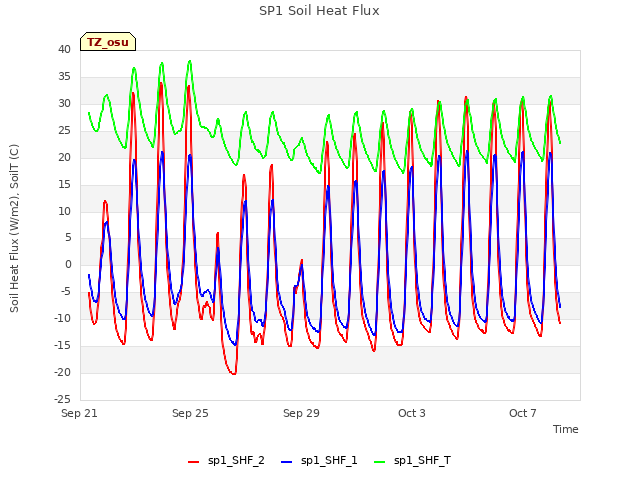Click the 40 y-axis tick label
Viewport: 640px width, 480px height.
(64, 50)
